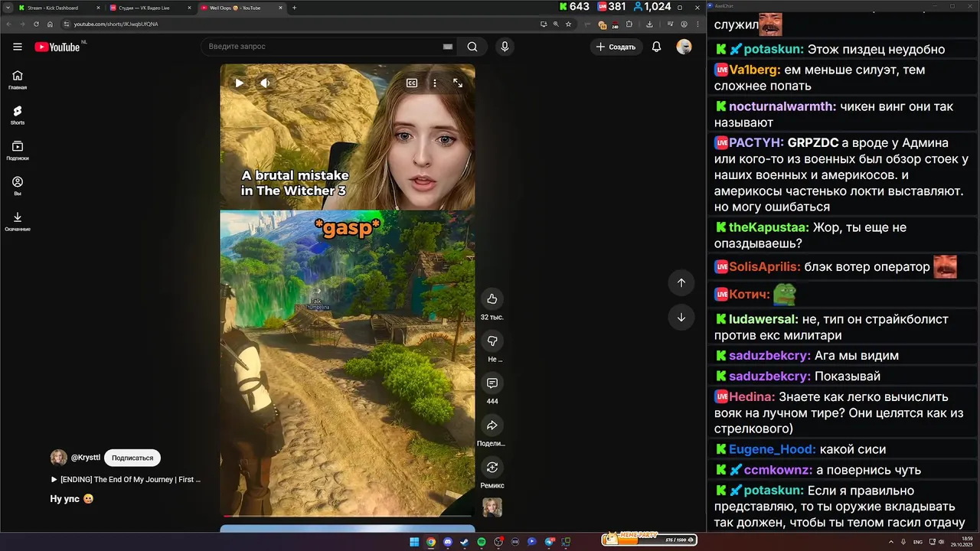Go to Главная in YouTube sidebar
Image resolution: width=980 pixels, height=551 pixels.
coord(18,80)
